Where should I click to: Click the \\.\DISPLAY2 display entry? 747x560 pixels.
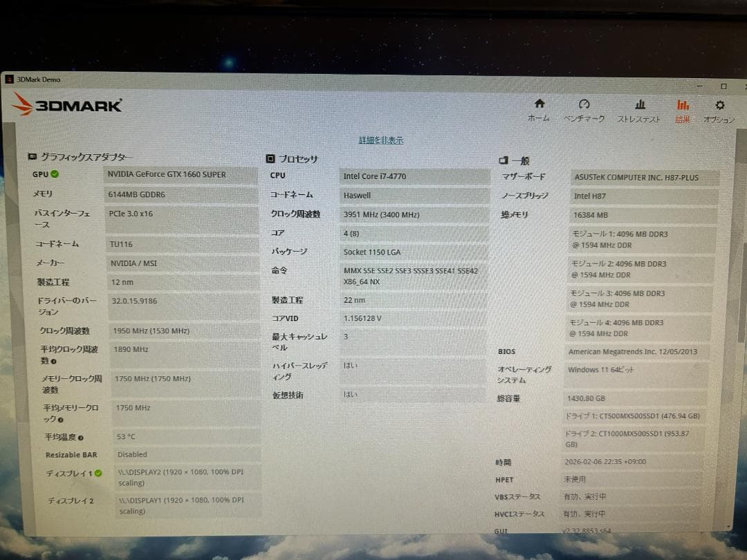(x=188, y=477)
